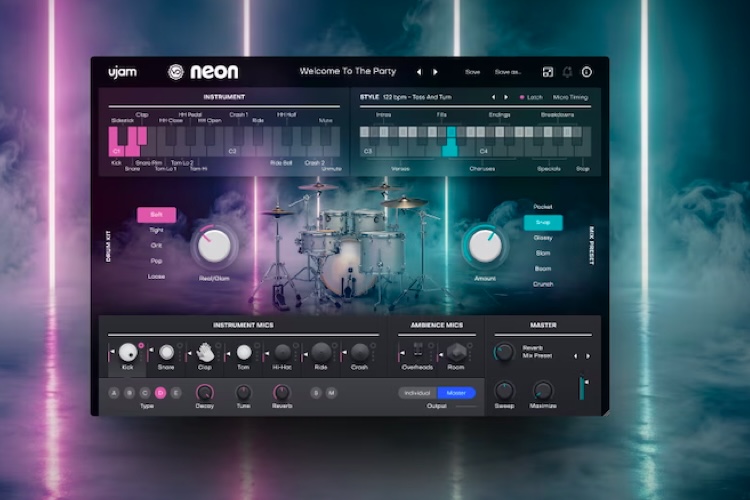Load the previous preset with left arrow
This screenshot has width=750, height=500.
(x=419, y=72)
